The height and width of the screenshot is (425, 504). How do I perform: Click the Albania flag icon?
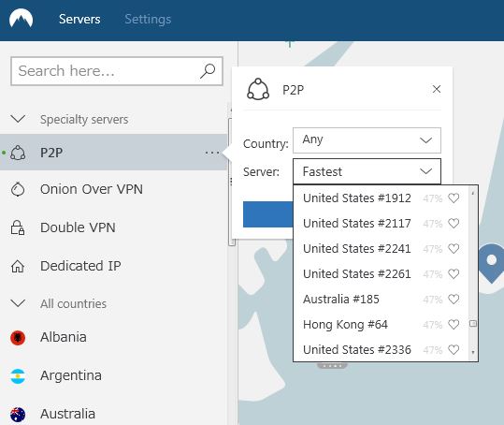click(x=18, y=338)
